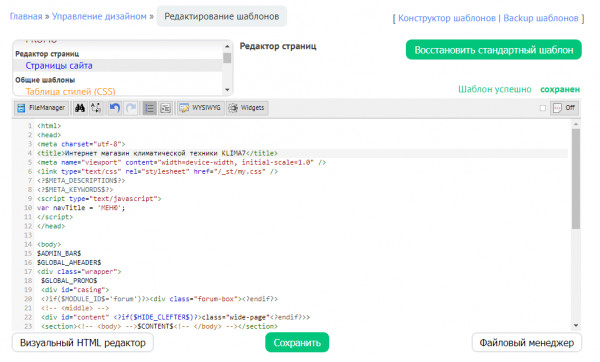Toggle the Off button in editor toolbar
This screenshot has width=600, height=362.
[564, 108]
